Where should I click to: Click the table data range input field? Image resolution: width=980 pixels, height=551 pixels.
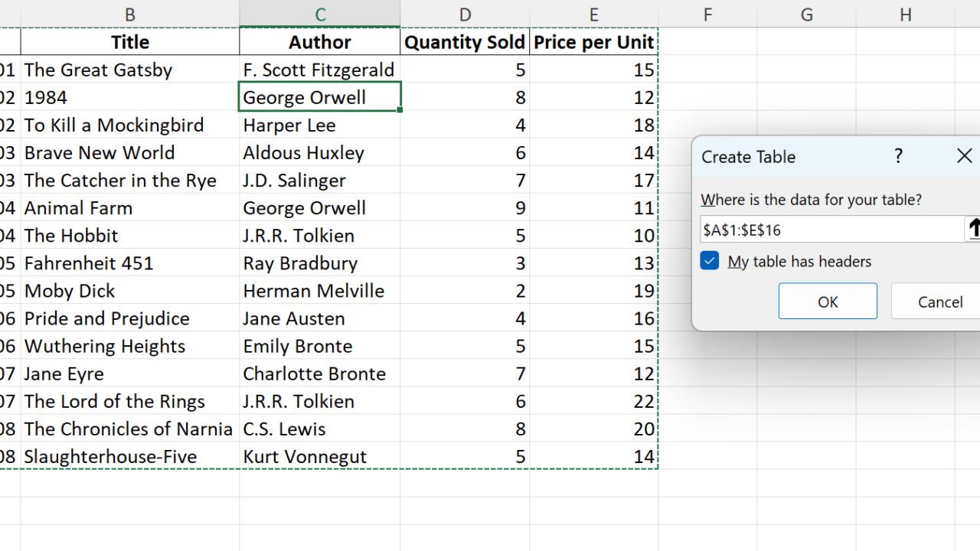pyautogui.click(x=831, y=230)
